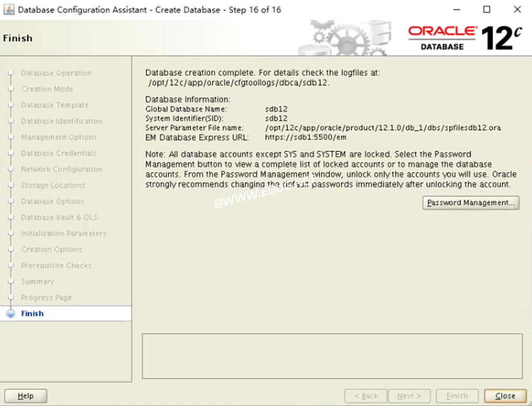
Task: Click the logfile path /opt/12c/app/oracle/cfgtoollogs/dbca/sdb12
Action: [x=239, y=82]
